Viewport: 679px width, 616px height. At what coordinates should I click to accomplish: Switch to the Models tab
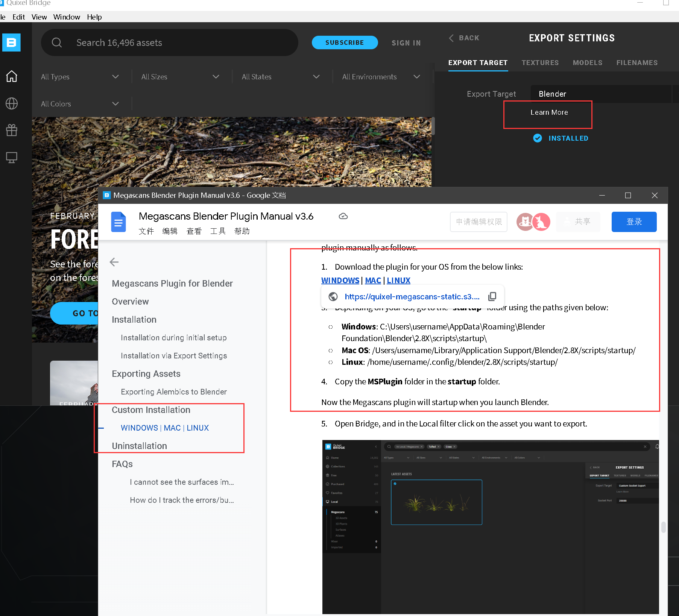(x=587, y=63)
